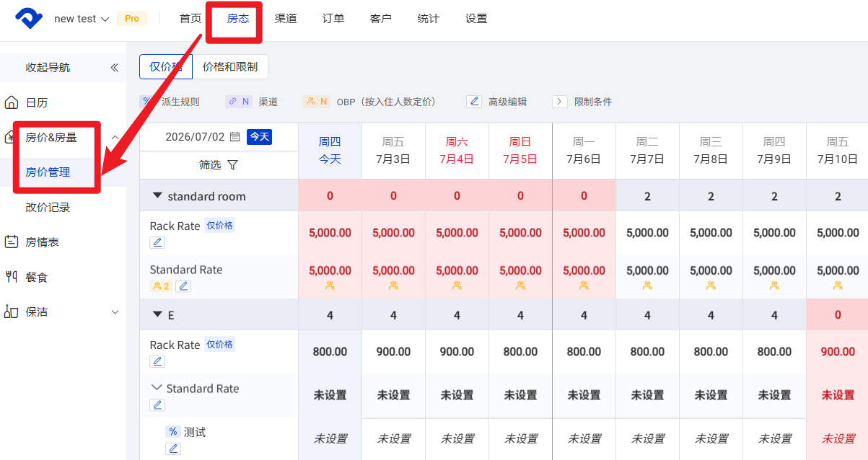The width and height of the screenshot is (868, 460).
Task: Open the 客户 top menu
Action: coord(381,19)
